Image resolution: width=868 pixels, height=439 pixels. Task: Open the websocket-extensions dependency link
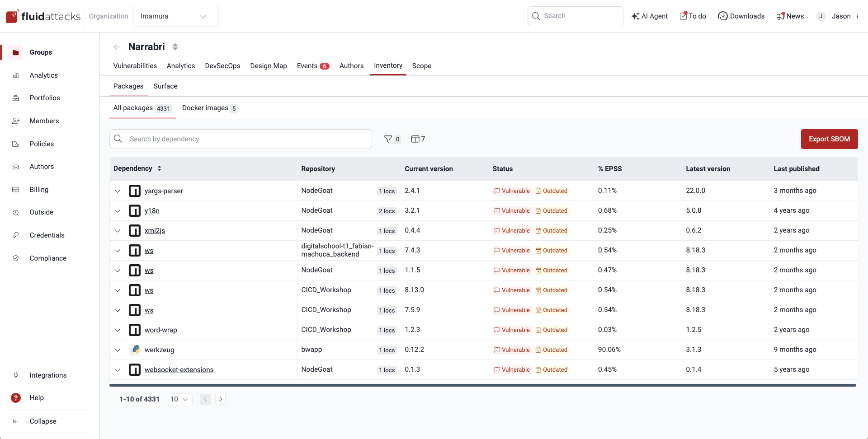179,370
